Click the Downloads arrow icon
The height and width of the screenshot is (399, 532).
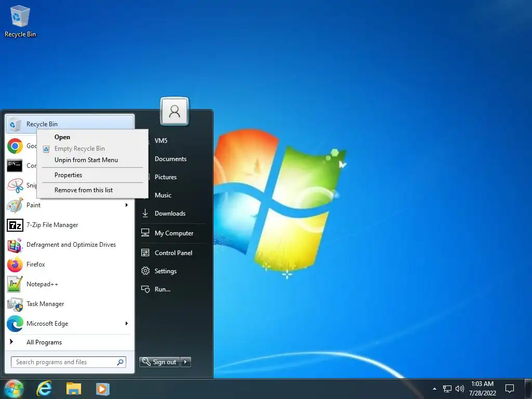point(145,213)
